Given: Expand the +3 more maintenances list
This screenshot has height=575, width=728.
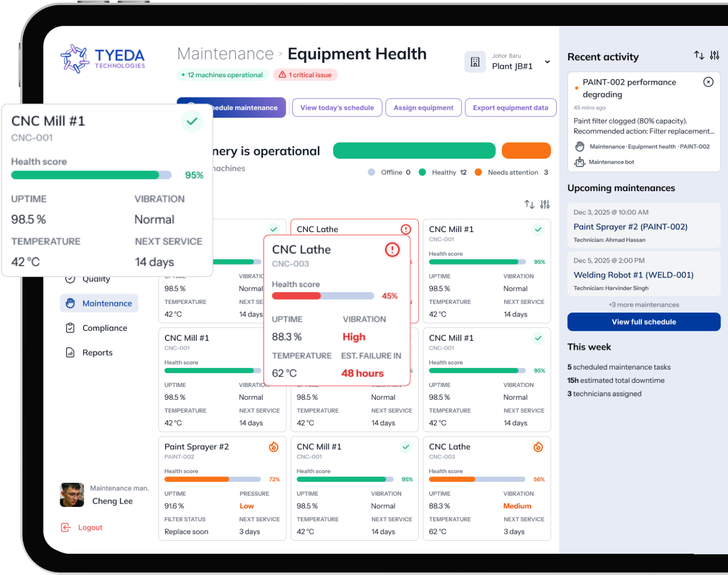Looking at the screenshot, I should [x=643, y=305].
